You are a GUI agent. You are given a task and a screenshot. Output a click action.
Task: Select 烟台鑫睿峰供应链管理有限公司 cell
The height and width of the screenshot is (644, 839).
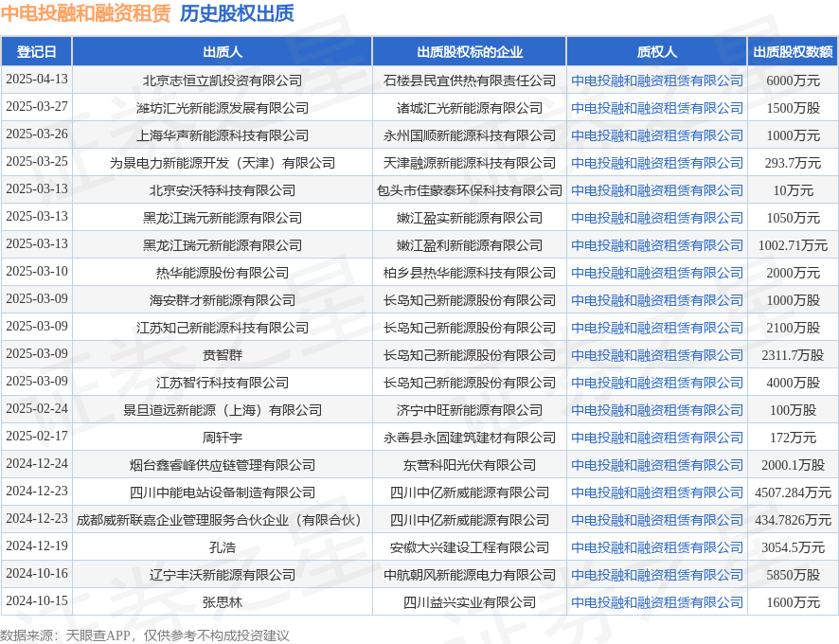tap(222, 465)
